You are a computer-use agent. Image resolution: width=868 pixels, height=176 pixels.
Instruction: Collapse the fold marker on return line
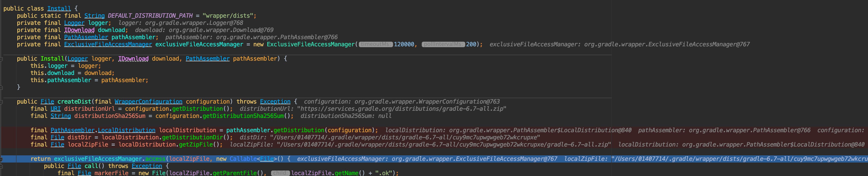1,159
